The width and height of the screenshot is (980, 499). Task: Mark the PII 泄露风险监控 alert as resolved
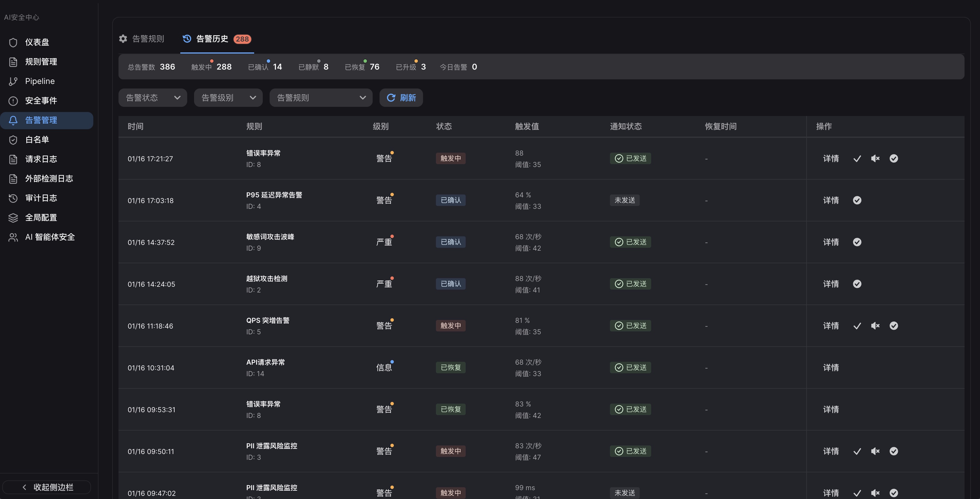(894, 451)
